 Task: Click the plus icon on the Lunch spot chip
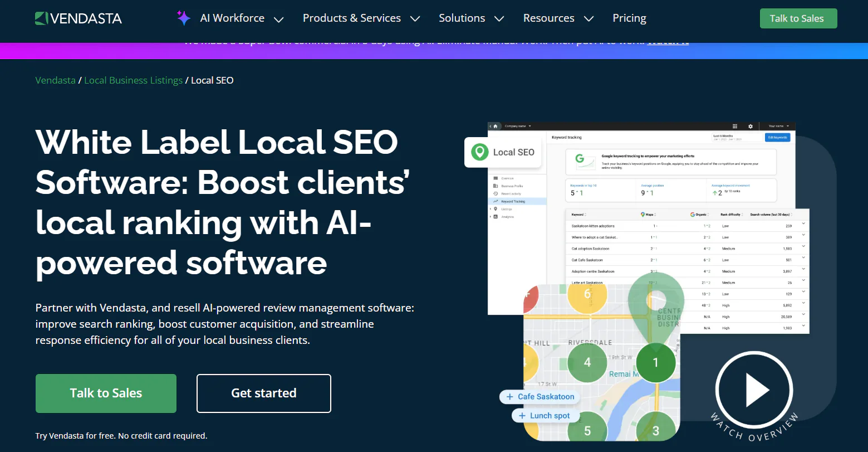[x=522, y=416]
